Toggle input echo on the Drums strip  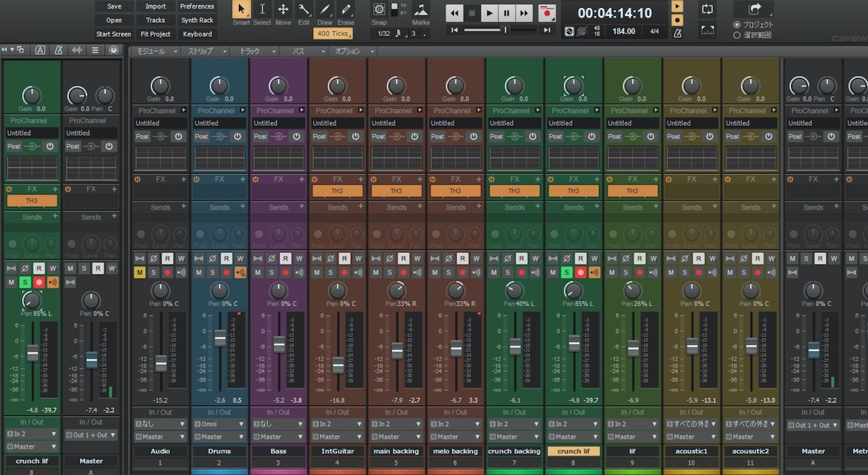coord(240,272)
